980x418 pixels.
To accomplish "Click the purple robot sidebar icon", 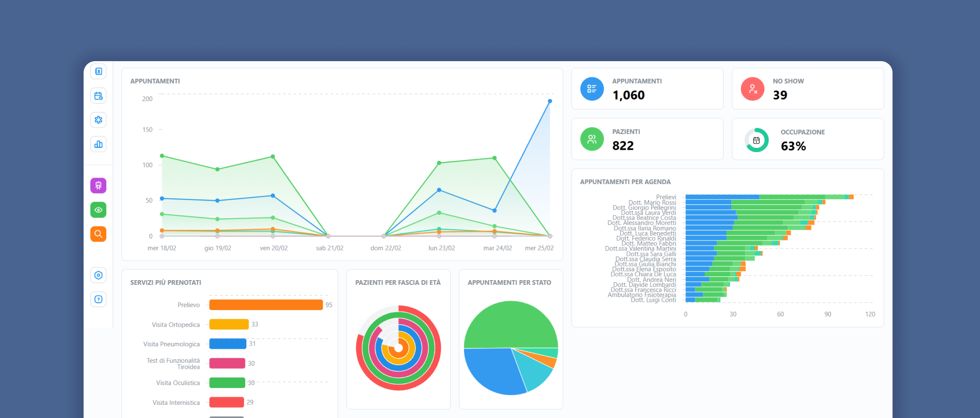I will (98, 185).
